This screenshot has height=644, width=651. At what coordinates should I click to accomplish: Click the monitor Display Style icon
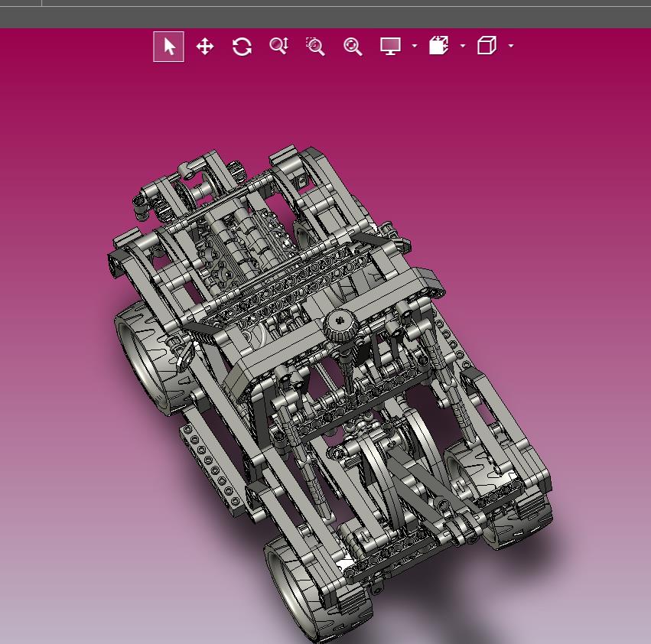pyautogui.click(x=391, y=46)
